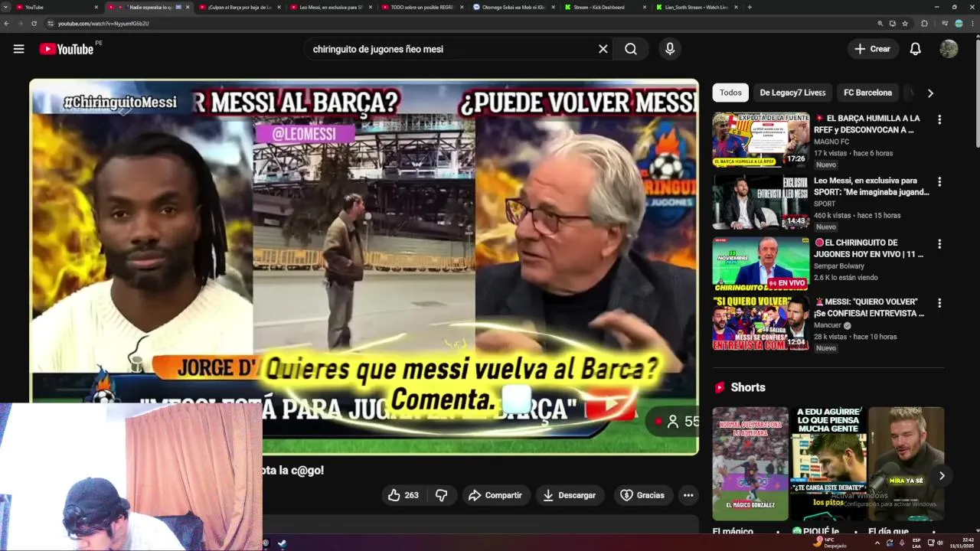Image resolution: width=980 pixels, height=551 pixels.
Task: Dislike the video
Action: [442, 495]
